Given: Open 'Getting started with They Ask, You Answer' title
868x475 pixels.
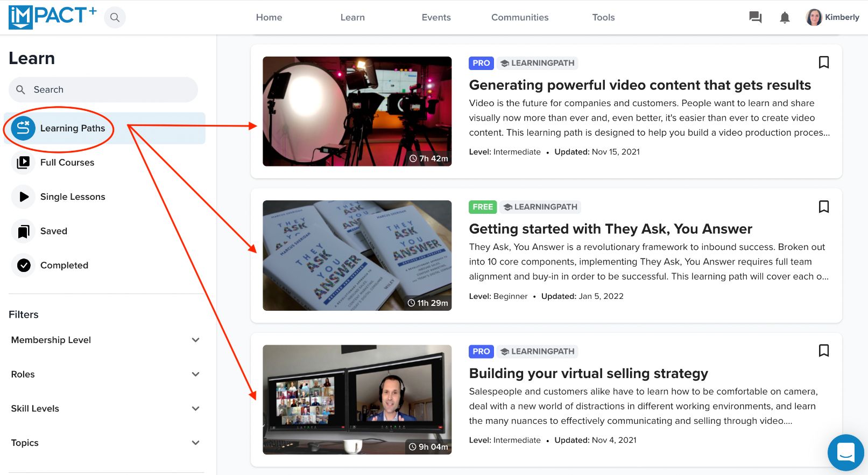Looking at the screenshot, I should pos(610,229).
